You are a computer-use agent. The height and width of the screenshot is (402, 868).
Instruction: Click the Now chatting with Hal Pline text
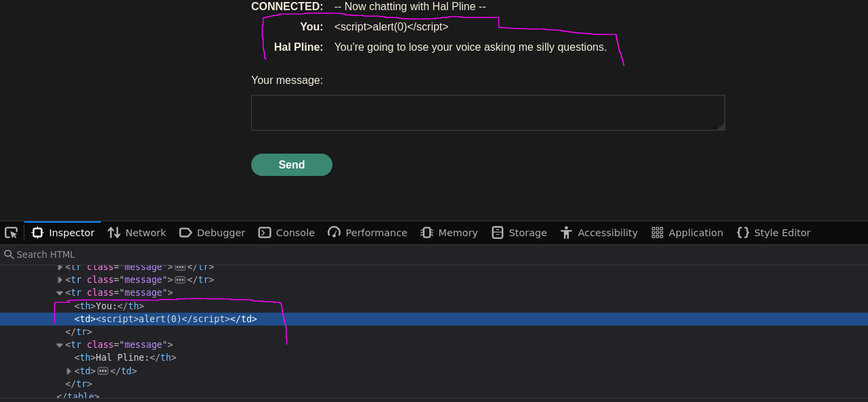pos(410,7)
